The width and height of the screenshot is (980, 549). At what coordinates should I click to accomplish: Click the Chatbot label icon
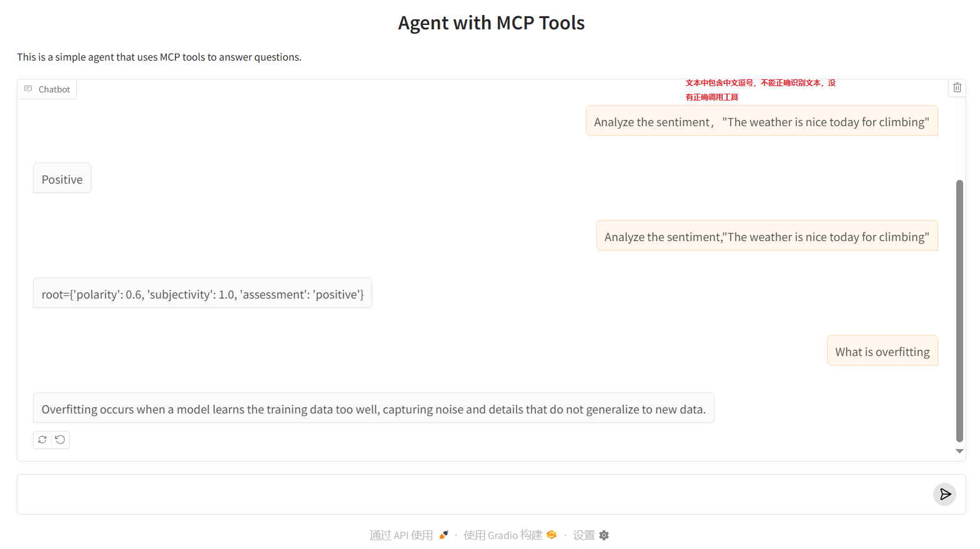[28, 89]
